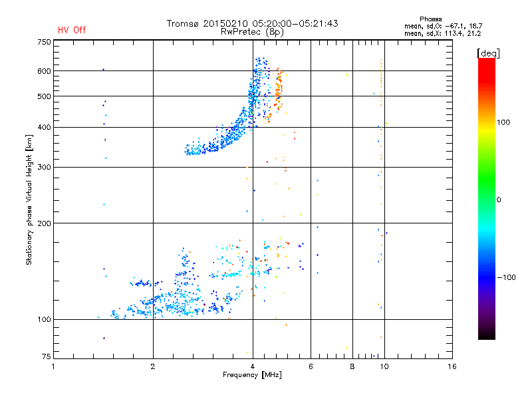
Task: Click the y-axis label 400
Action: (x=44, y=128)
